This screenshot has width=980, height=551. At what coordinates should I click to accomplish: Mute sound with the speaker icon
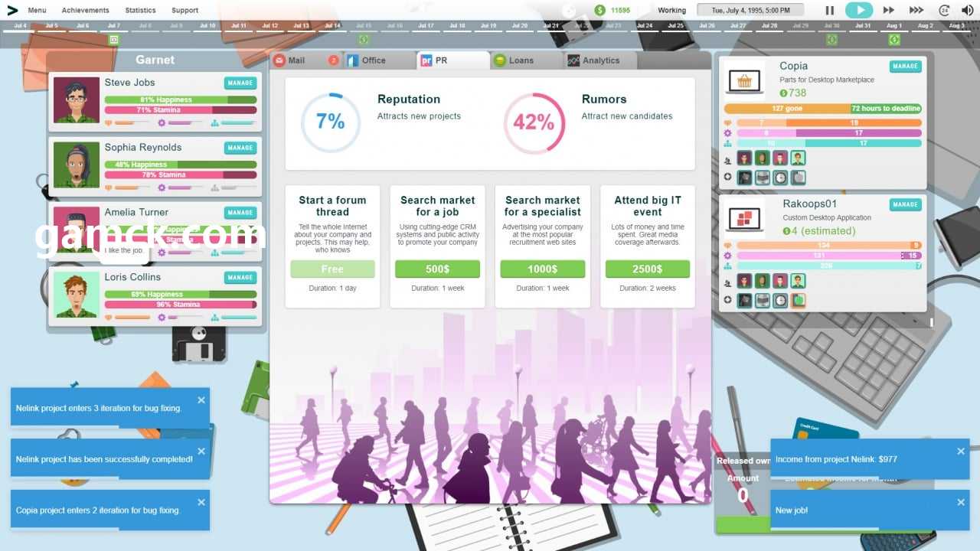coord(967,11)
